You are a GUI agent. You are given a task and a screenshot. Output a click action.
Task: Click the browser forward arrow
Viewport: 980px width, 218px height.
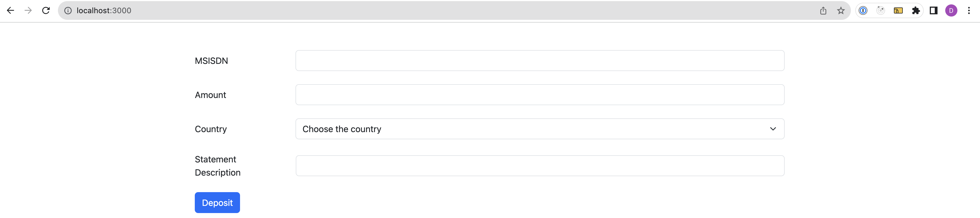click(x=28, y=11)
